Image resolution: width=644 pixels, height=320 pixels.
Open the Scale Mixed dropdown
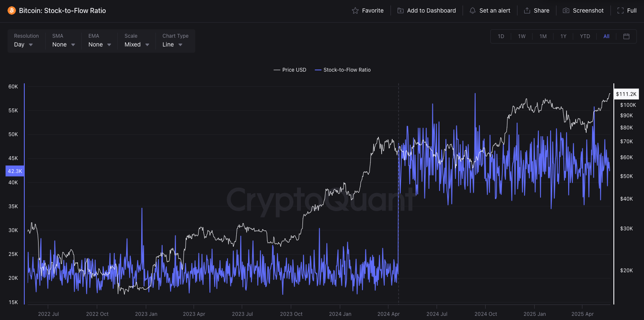point(137,45)
